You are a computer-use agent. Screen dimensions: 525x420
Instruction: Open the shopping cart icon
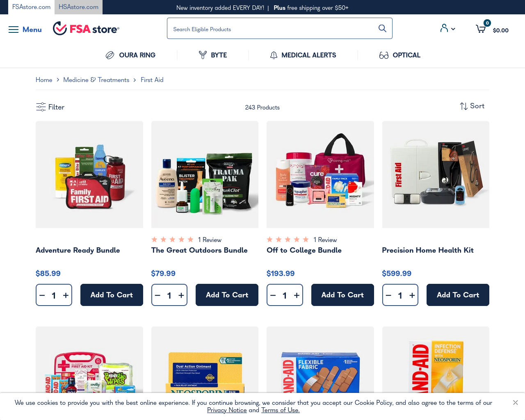tap(481, 29)
